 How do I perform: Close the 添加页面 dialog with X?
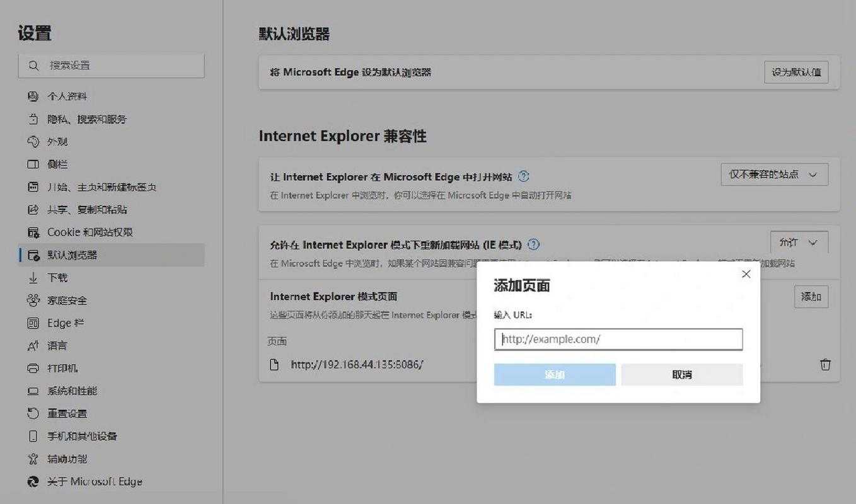pos(746,274)
